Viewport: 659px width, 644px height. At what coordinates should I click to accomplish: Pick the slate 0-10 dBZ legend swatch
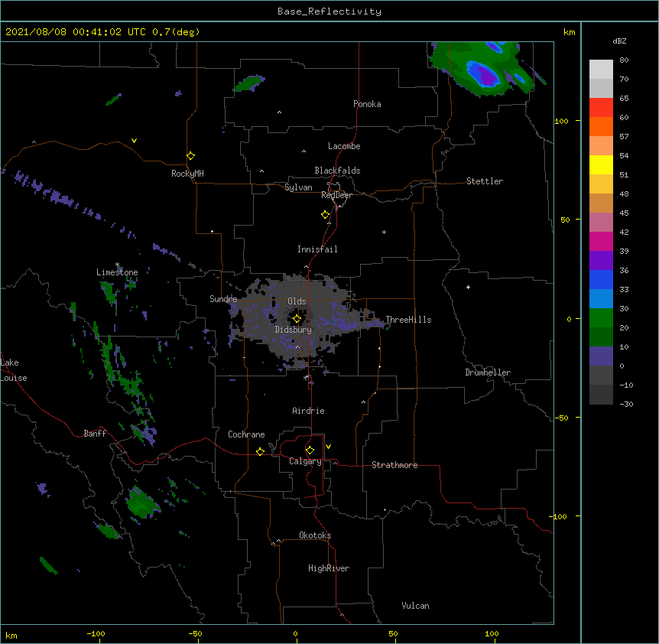tap(601, 356)
